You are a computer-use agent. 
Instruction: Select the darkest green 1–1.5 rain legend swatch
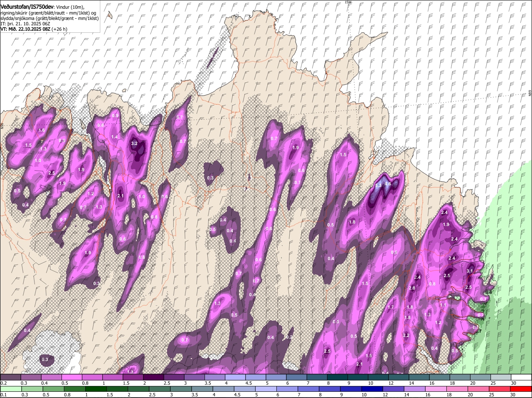point(96,389)
